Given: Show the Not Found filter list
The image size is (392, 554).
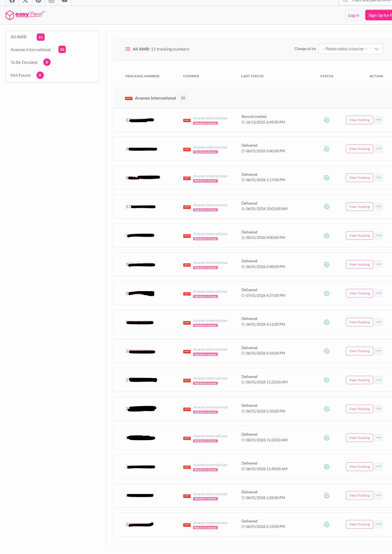Looking at the screenshot, I should tap(21, 75).
